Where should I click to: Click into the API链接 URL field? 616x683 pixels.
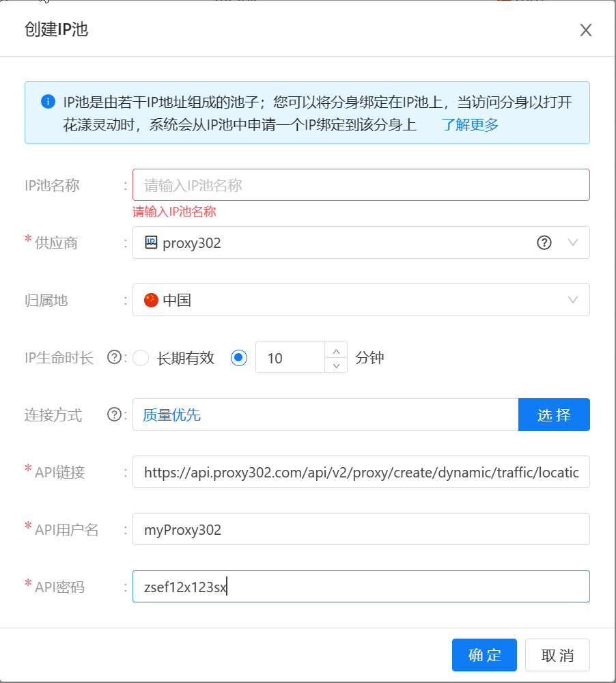[x=361, y=472]
